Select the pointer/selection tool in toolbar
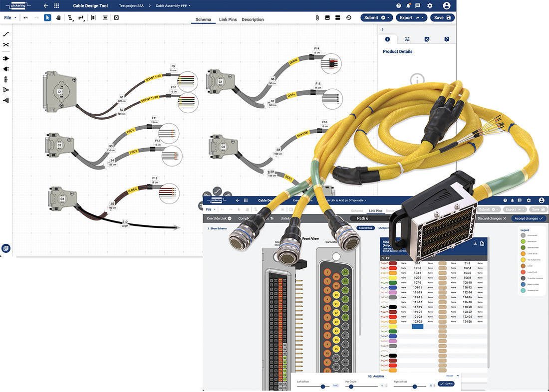The width and height of the screenshot is (549, 392). (47, 17)
